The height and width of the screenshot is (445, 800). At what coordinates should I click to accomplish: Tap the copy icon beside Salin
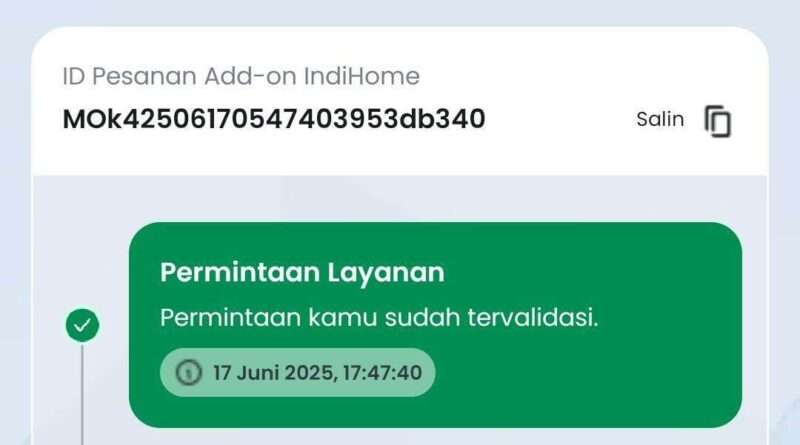[x=718, y=121]
